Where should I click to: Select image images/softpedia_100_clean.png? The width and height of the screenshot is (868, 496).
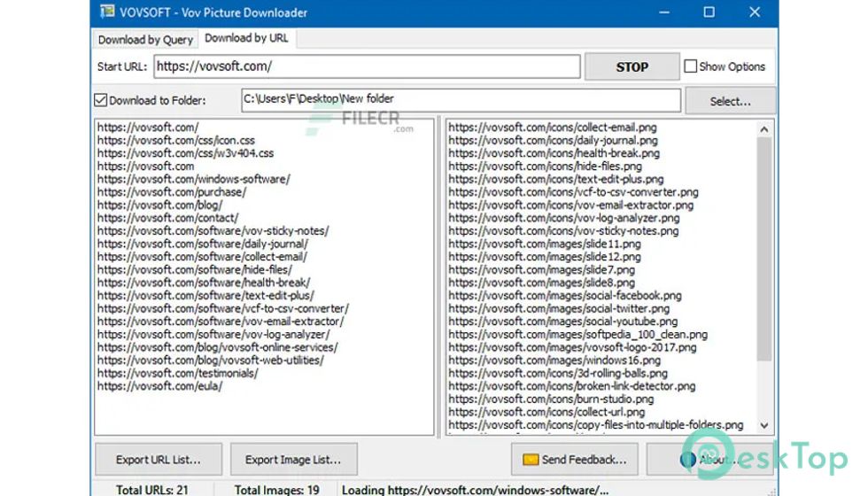[x=577, y=335]
